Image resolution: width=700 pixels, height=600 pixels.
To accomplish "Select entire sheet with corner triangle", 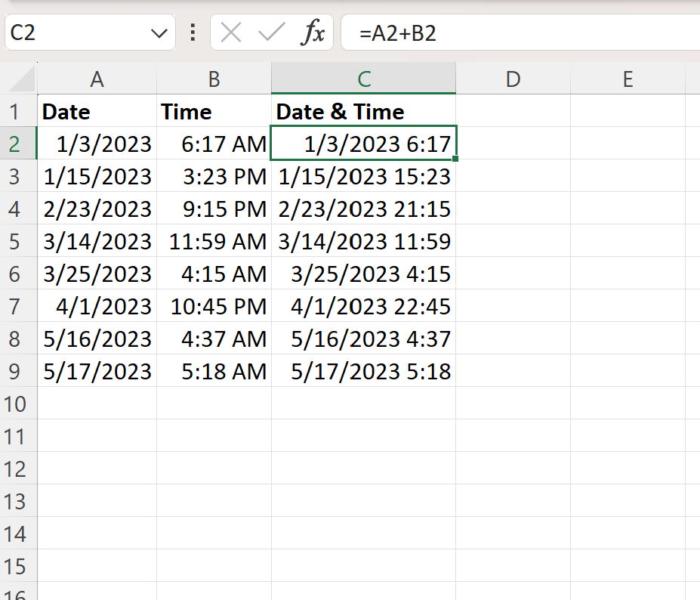I will [x=21, y=79].
